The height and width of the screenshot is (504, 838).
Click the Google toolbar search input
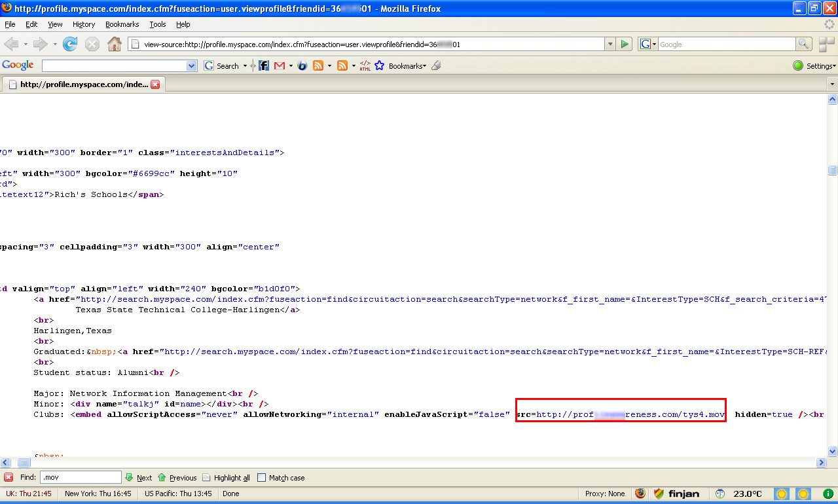[x=115, y=65]
